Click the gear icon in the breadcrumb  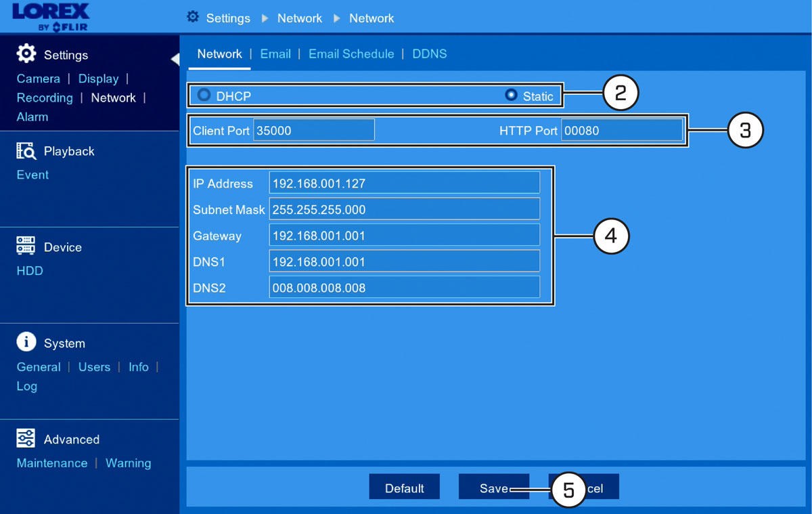(193, 17)
